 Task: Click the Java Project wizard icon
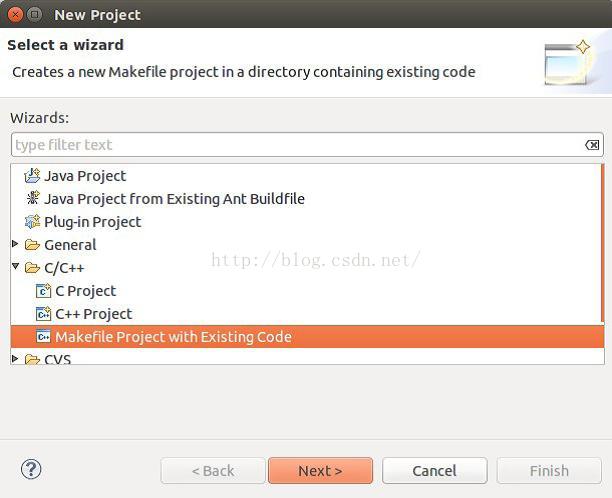point(32,176)
